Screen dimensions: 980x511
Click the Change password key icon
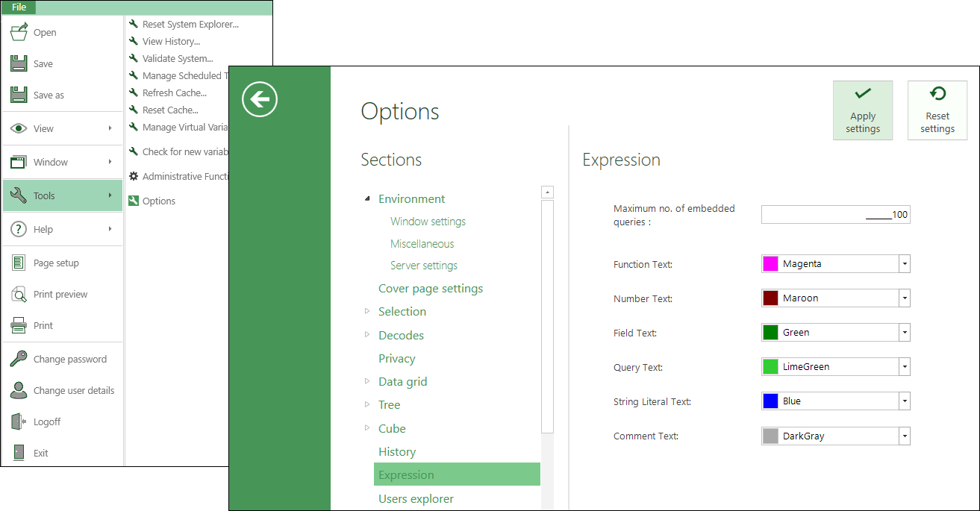pos(19,360)
